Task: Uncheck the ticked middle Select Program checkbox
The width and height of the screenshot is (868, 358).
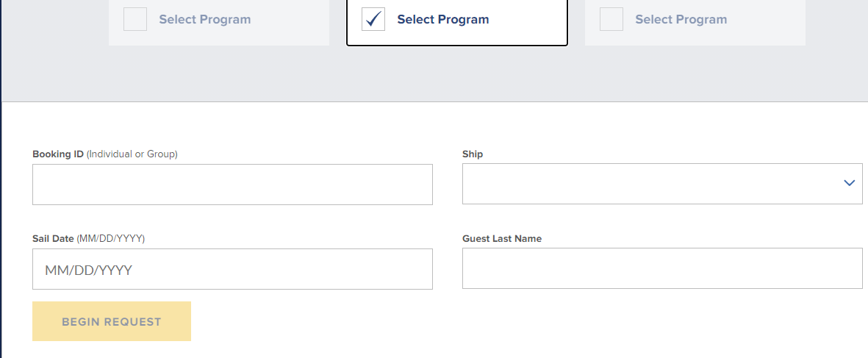Action: coord(373,19)
